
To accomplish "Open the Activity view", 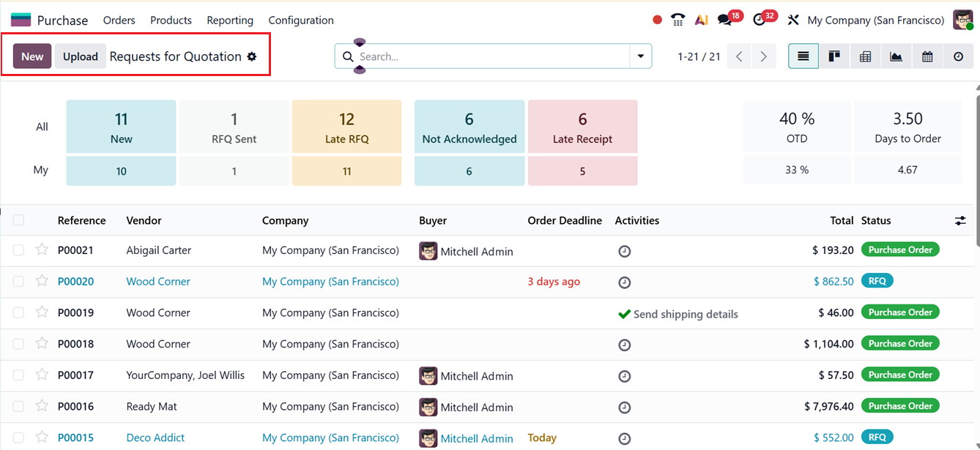I will (x=958, y=56).
